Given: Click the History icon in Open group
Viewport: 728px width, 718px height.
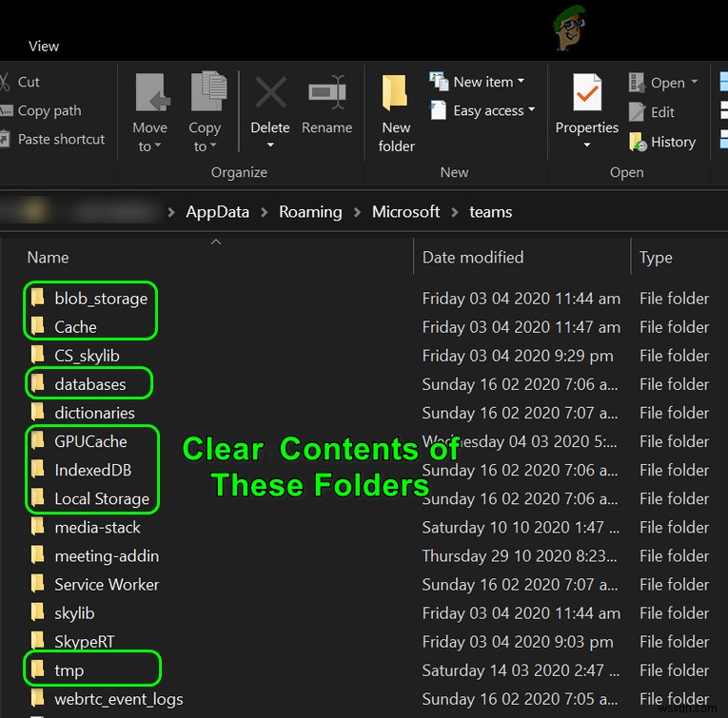Looking at the screenshot, I should tap(638, 142).
